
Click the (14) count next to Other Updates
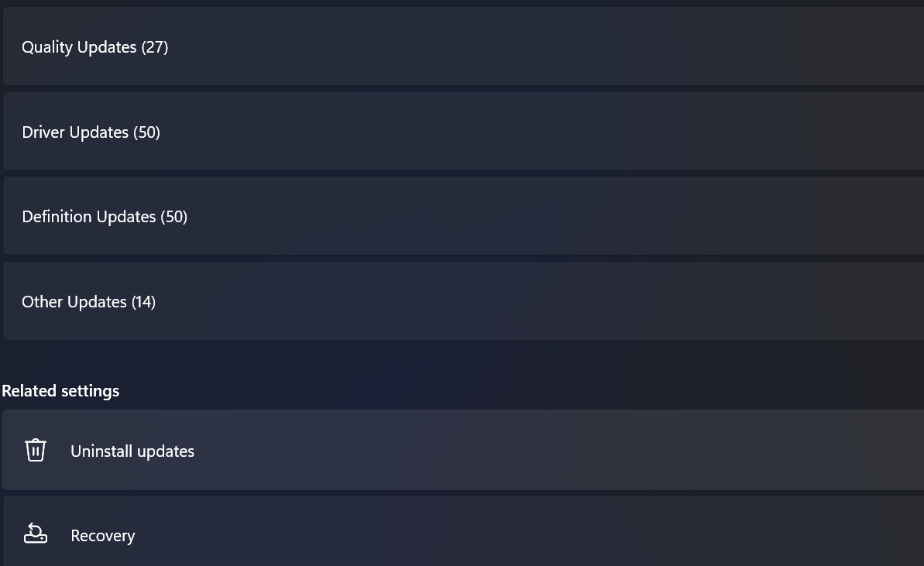point(143,302)
